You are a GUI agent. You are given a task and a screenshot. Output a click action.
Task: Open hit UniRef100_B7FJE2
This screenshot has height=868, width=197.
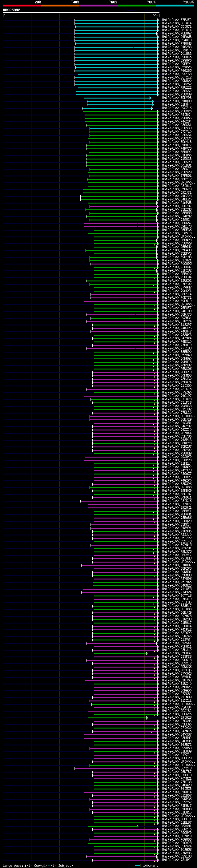(177, 20)
